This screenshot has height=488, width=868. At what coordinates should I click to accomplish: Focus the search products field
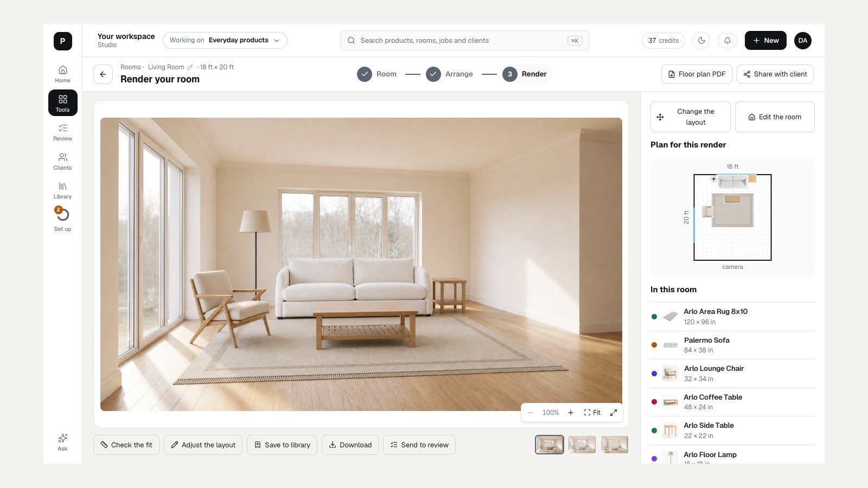pos(465,41)
